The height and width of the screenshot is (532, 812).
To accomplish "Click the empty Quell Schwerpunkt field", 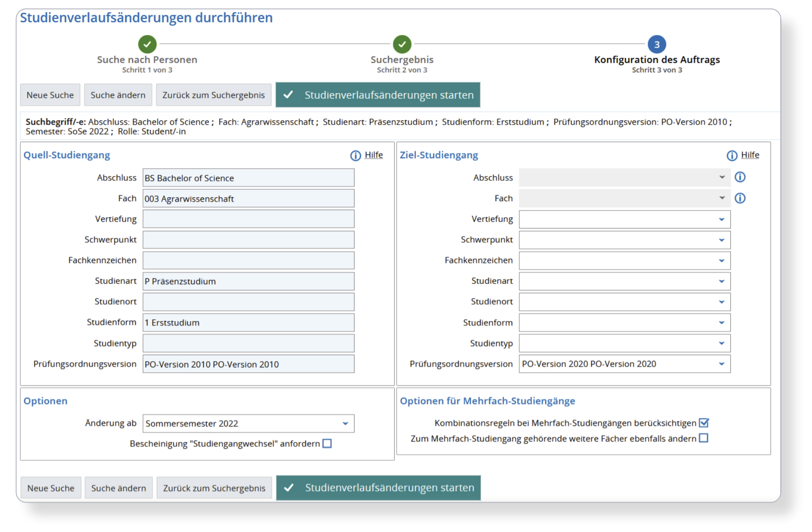I will coord(248,240).
